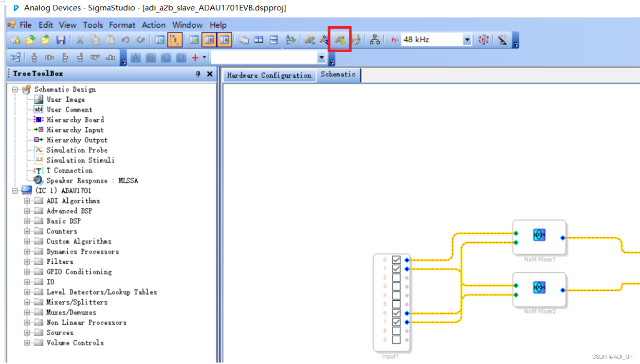Open dropdown arrow beside the red plus

pyautogui.click(x=204, y=57)
